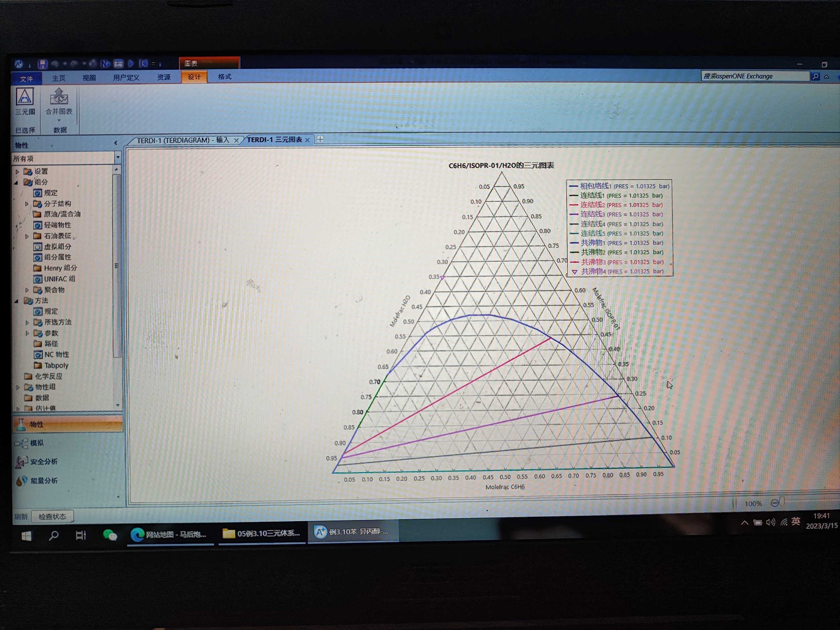This screenshot has width=840, height=630.
Task: Select the 物性 properties environment
Action: click(x=68, y=424)
